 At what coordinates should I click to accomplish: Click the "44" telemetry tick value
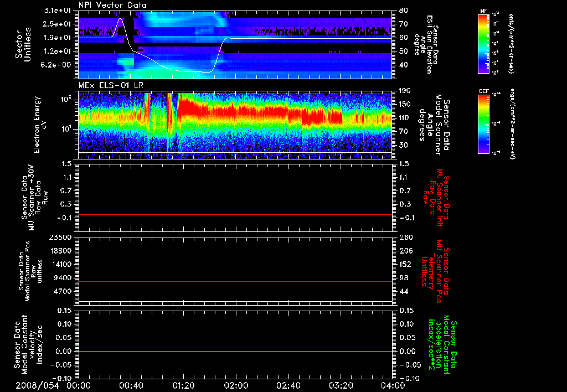point(404,291)
